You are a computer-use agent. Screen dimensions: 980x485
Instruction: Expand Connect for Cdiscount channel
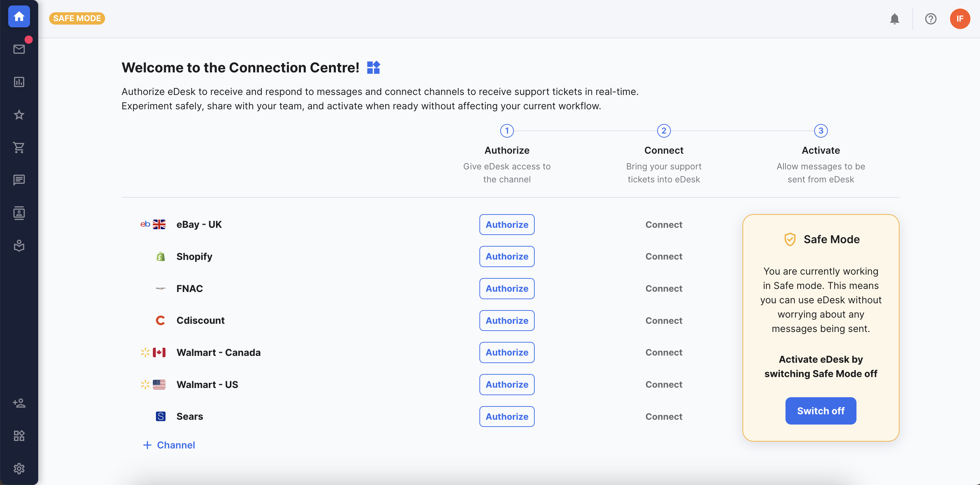click(664, 320)
